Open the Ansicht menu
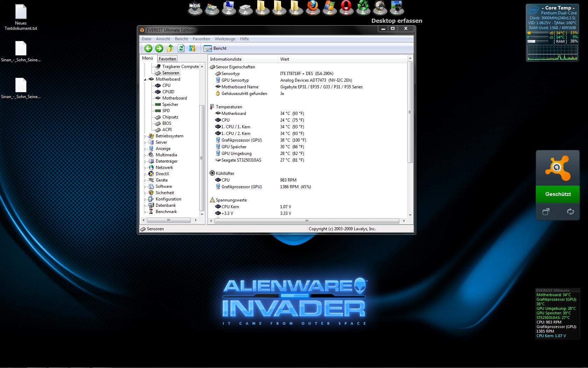 (163, 39)
